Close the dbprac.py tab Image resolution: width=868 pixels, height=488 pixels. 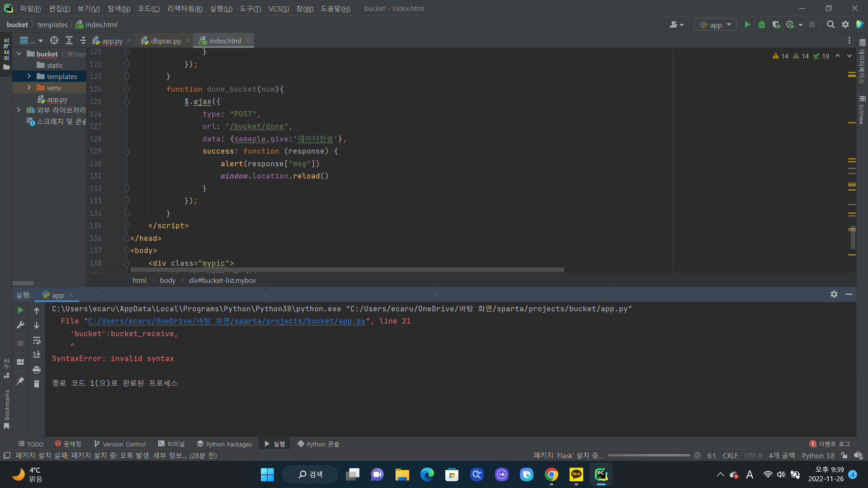[x=187, y=41]
